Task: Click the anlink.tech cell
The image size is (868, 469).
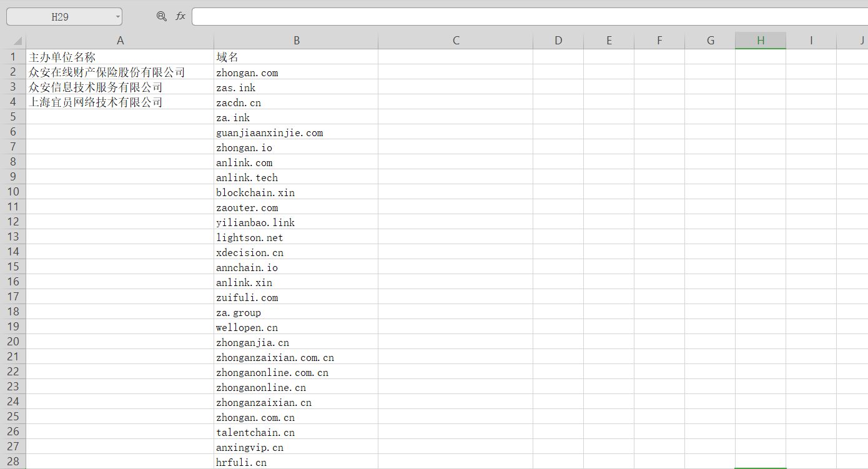Action: [296, 177]
